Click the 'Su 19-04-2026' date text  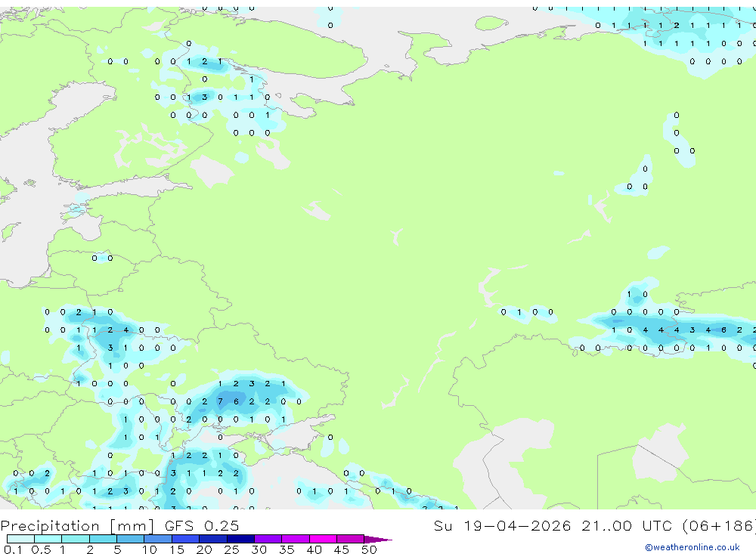502,525
